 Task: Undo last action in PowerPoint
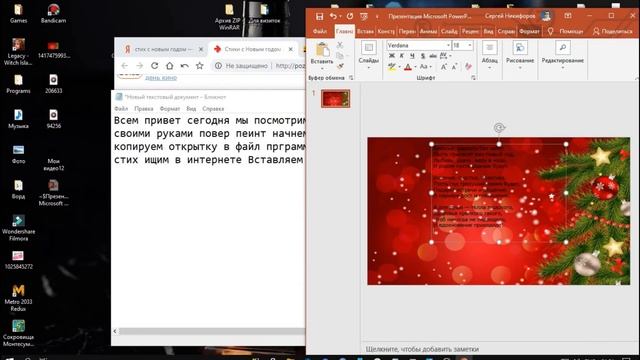(x=333, y=16)
